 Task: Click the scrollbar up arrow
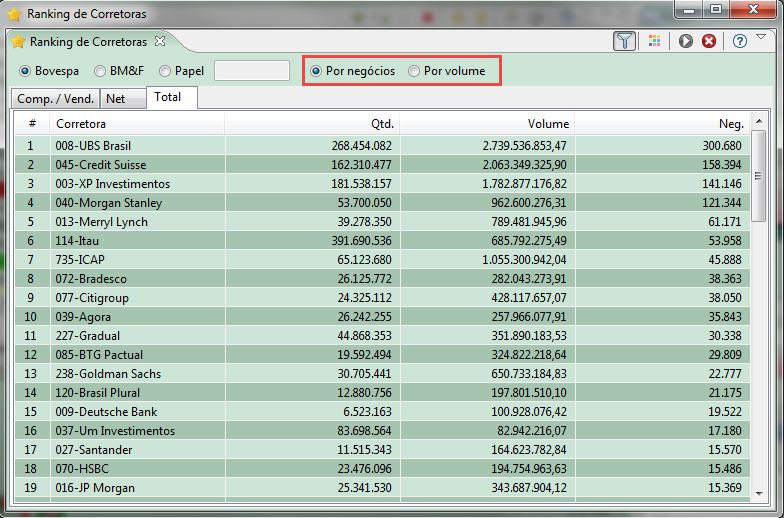point(759,121)
